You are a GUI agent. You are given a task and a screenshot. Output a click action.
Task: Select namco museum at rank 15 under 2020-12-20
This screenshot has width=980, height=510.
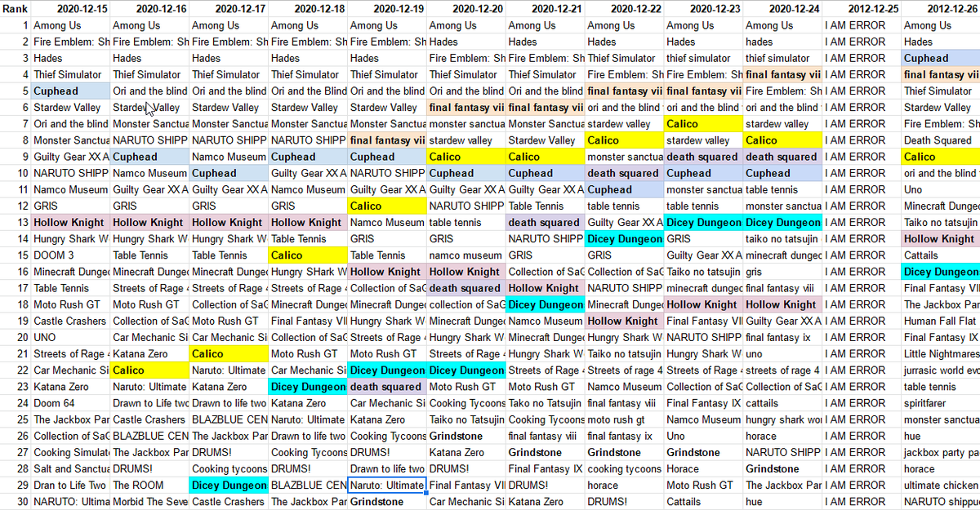pyautogui.click(x=467, y=255)
